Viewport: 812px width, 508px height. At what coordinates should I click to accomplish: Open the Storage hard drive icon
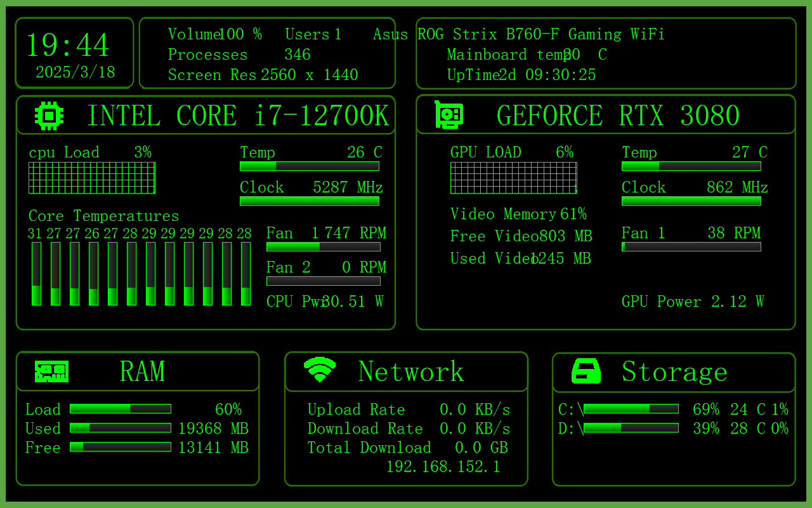[586, 371]
